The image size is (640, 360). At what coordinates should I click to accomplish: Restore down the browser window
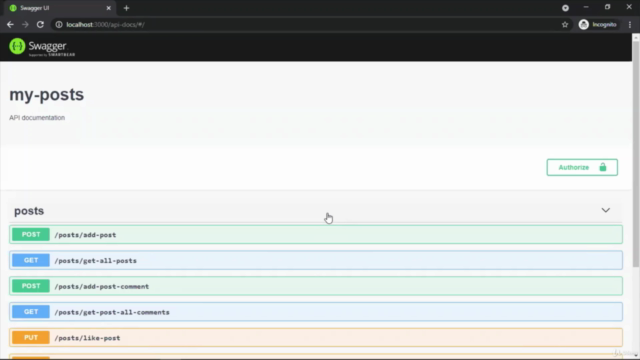[607, 7]
